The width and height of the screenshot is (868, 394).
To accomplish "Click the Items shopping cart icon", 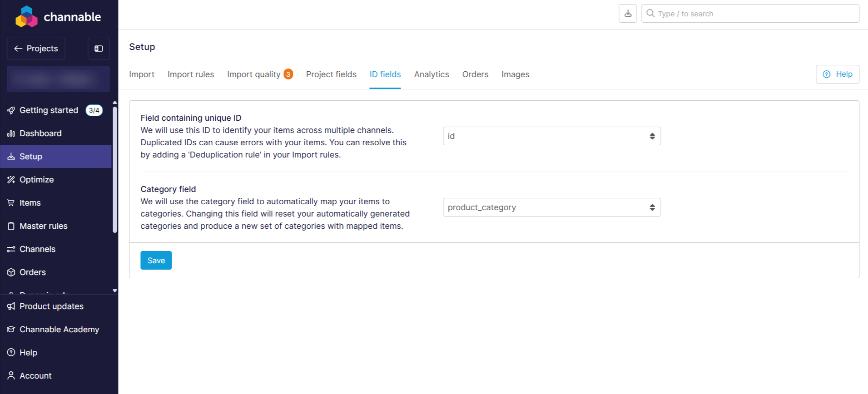I will pos(11,203).
